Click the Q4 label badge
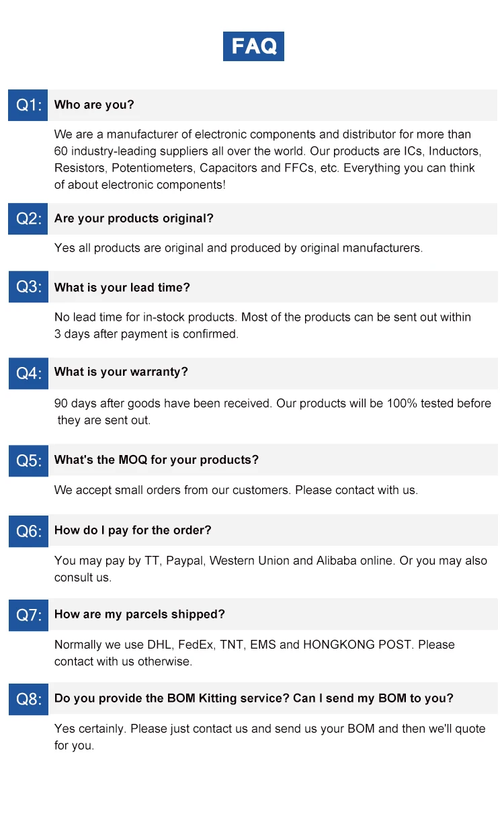The width and height of the screenshot is (504, 816). point(28,373)
